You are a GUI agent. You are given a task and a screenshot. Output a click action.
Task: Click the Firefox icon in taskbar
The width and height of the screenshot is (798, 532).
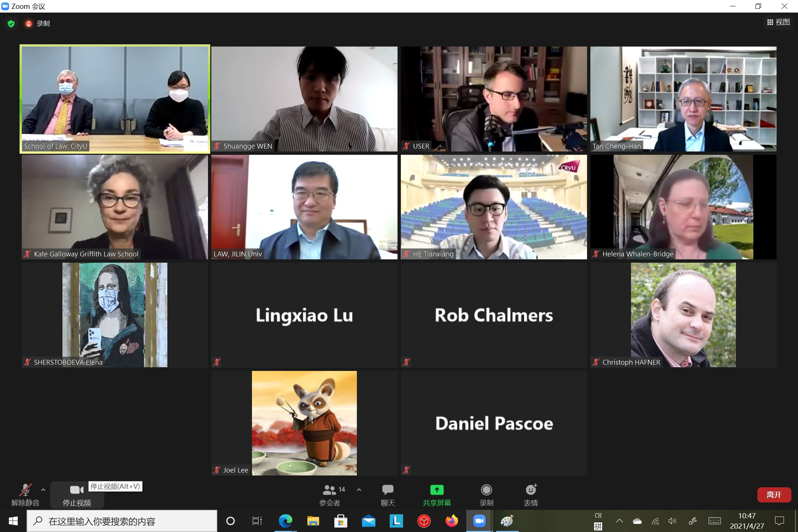(451, 521)
